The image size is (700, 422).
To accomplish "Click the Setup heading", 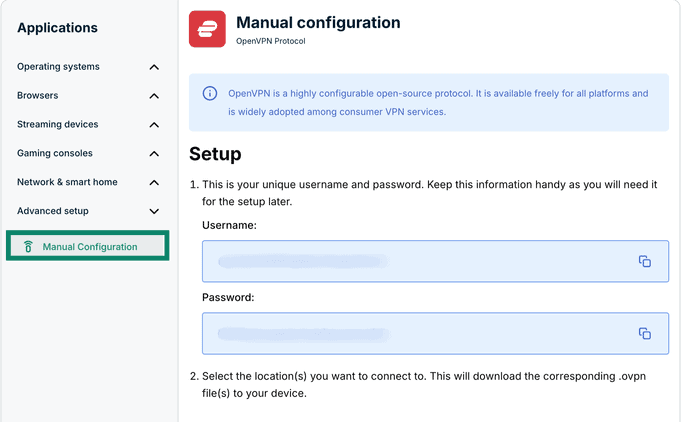I will [x=215, y=154].
